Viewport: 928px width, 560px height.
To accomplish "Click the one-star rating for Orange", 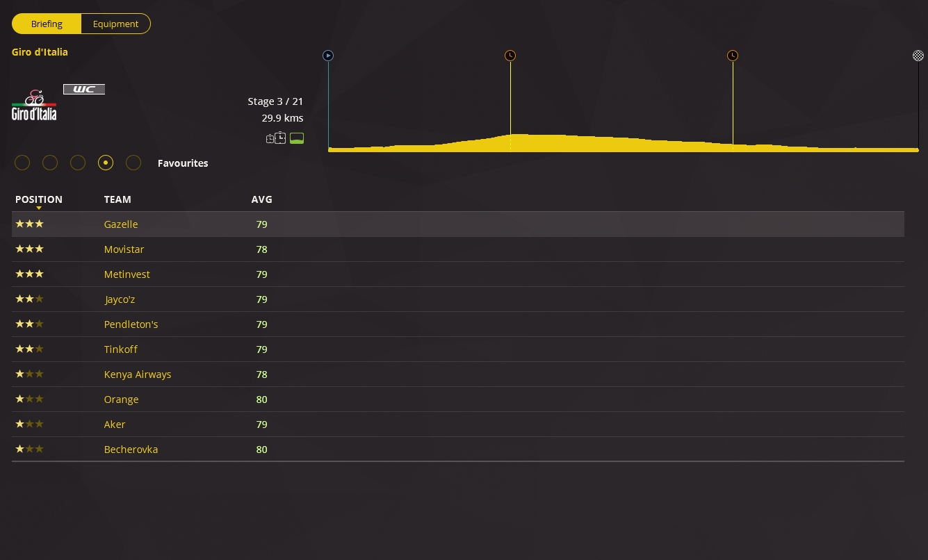I will (x=29, y=399).
